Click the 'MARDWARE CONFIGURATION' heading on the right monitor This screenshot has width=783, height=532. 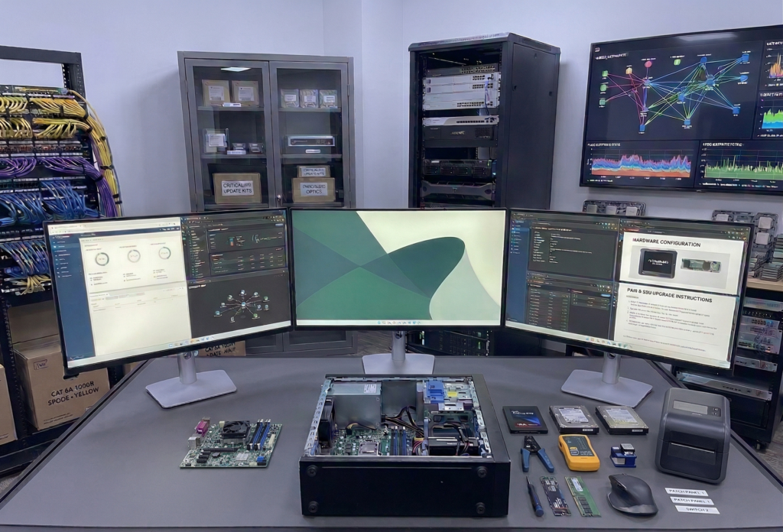click(667, 242)
